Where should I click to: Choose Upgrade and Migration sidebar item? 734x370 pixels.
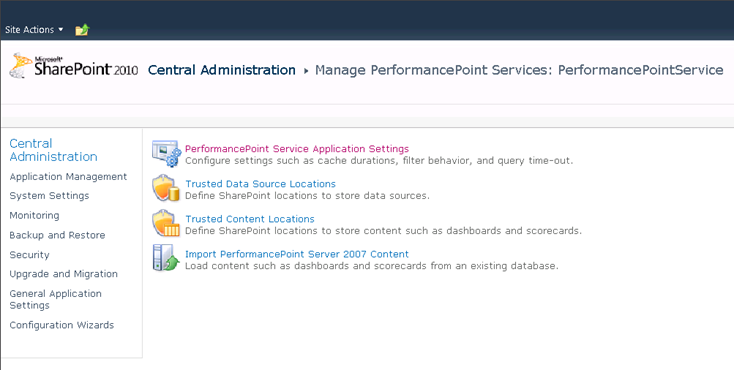63,274
